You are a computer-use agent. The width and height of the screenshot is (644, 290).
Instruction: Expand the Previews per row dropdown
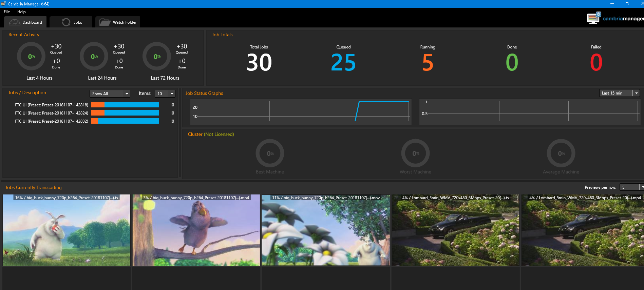[641, 187]
